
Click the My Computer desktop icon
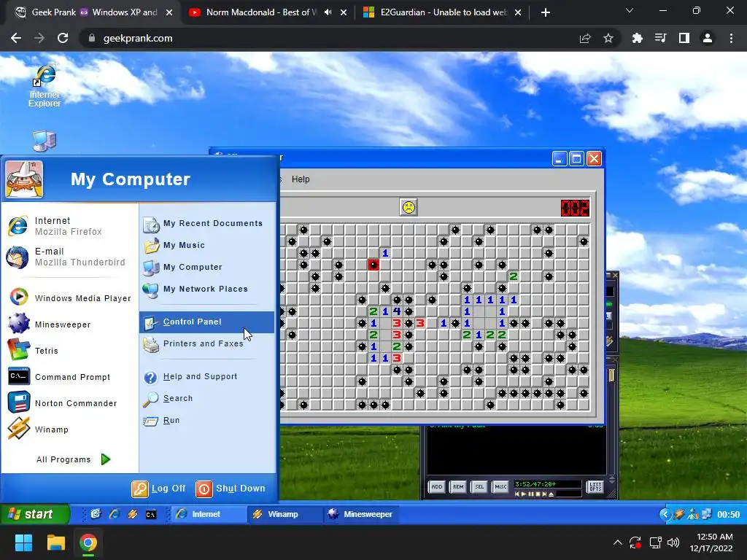coord(44,141)
